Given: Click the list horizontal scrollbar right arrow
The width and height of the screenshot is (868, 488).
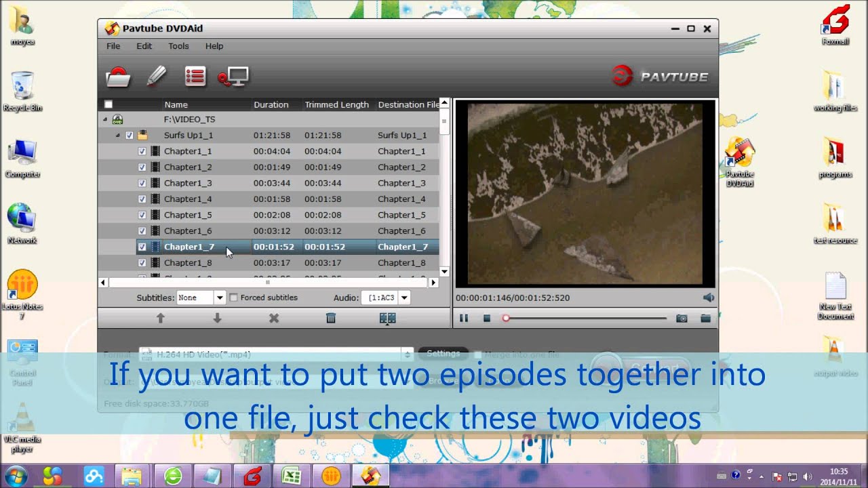Looking at the screenshot, I should (434, 282).
